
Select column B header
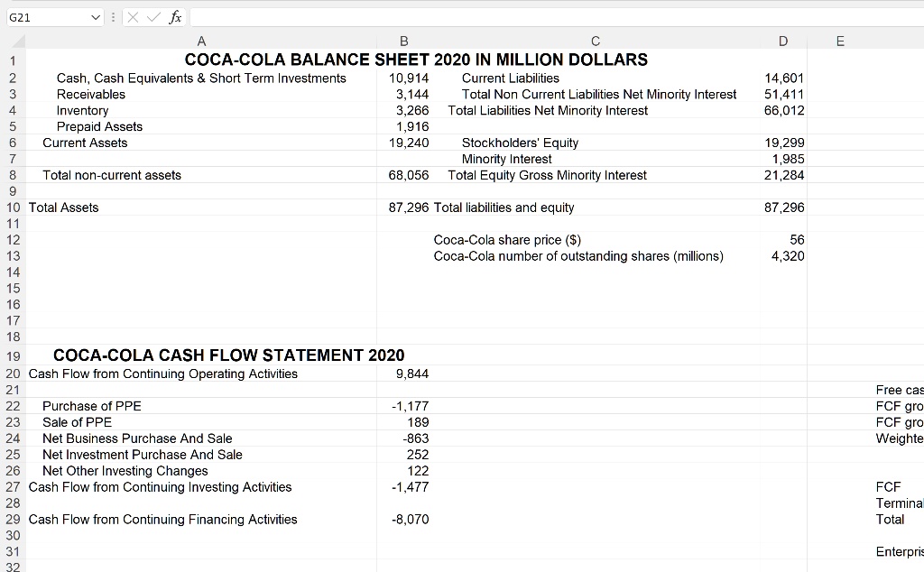pos(403,40)
